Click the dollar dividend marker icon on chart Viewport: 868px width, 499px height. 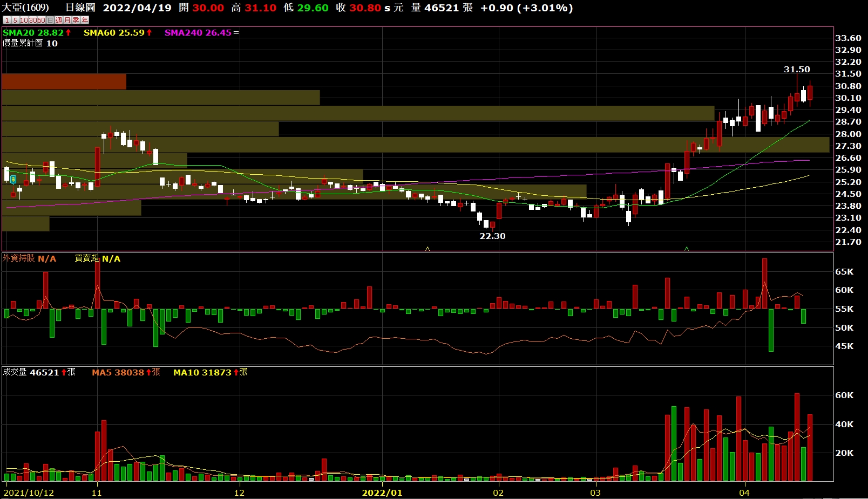pos(13,179)
